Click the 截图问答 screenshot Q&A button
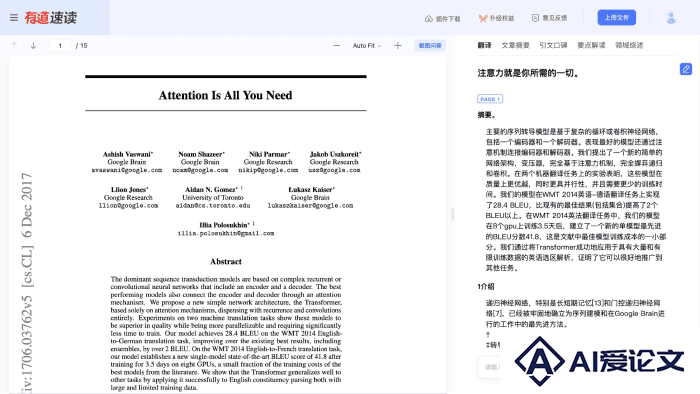700x394 pixels. pyautogui.click(x=430, y=46)
